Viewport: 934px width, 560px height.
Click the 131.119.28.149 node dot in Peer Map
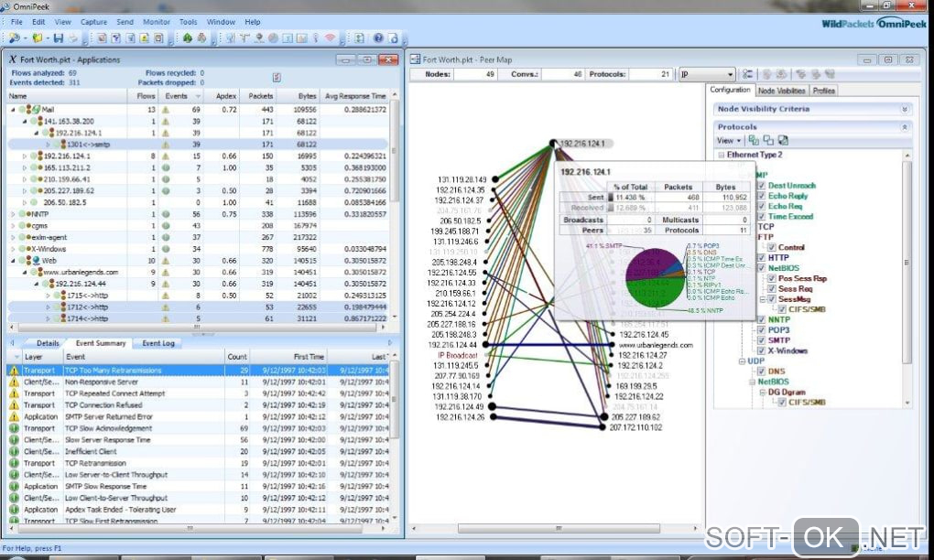[495, 179]
